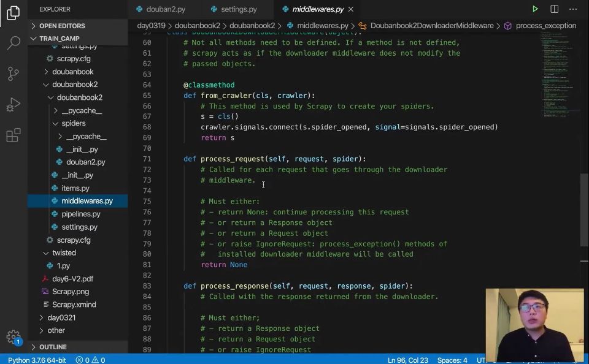Run the Python file with play button

(535, 9)
